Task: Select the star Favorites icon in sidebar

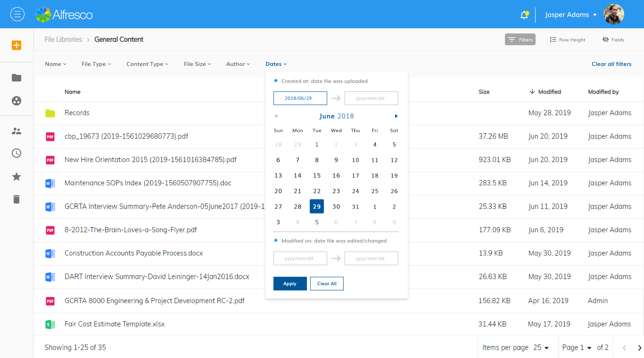Action: (17, 177)
